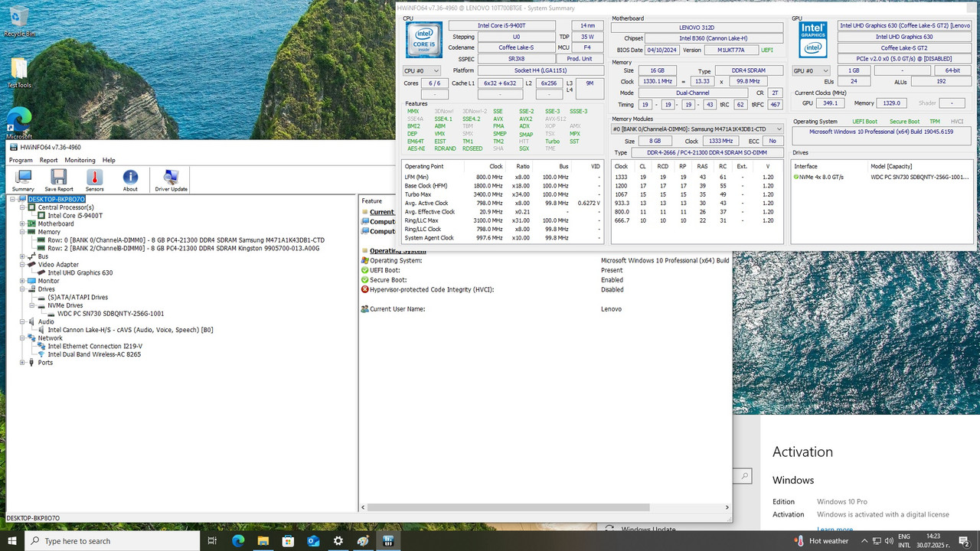Click Hot weather taskbar widget
Screen dimensions: 980x551
tap(820, 540)
